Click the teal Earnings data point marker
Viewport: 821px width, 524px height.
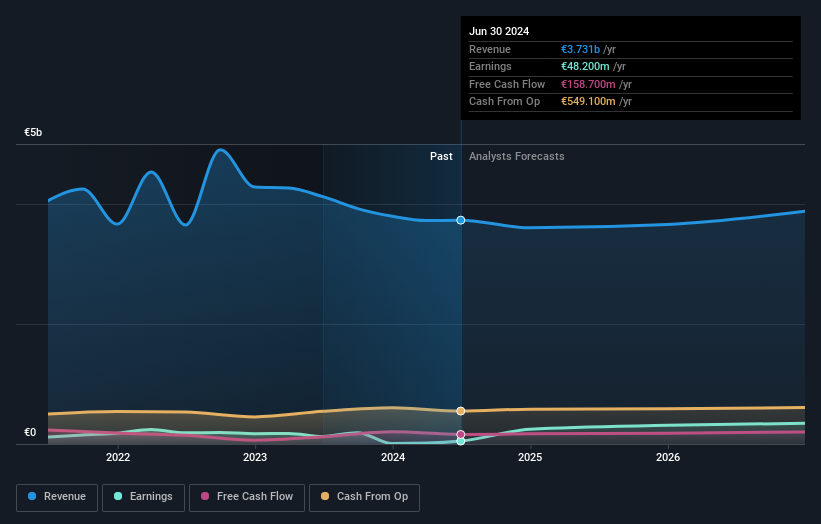[461, 441]
